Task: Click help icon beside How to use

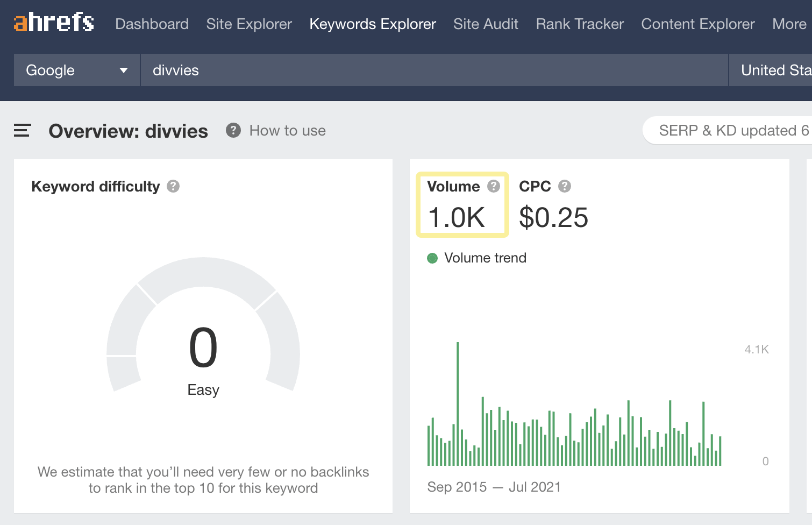Action: coord(233,131)
